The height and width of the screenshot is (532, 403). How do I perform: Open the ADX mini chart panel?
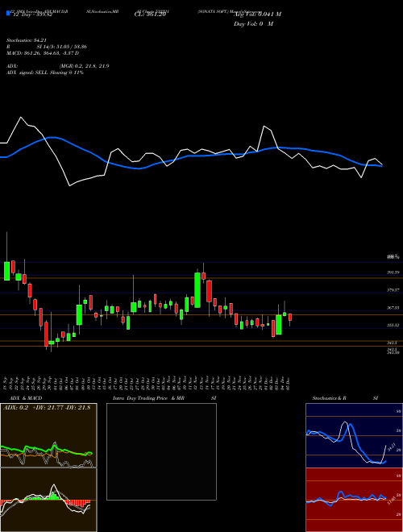click(x=48, y=435)
